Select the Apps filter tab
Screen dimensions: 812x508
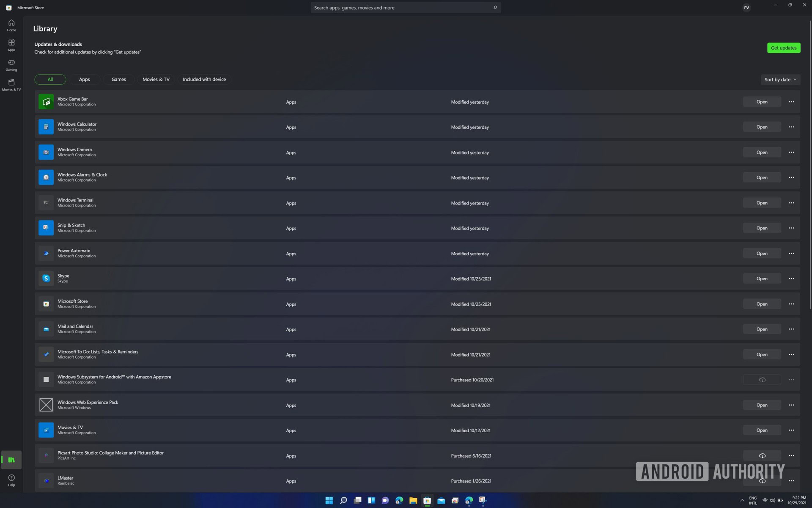tap(84, 79)
